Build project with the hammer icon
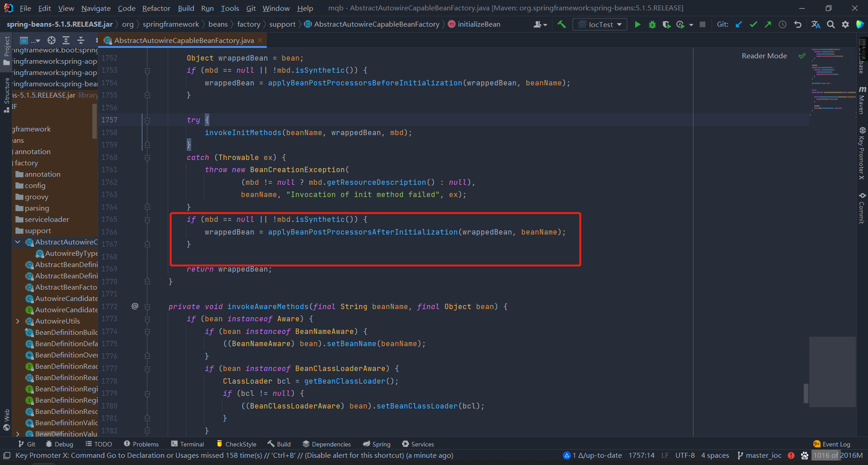This screenshot has height=465, width=868. coord(561,24)
